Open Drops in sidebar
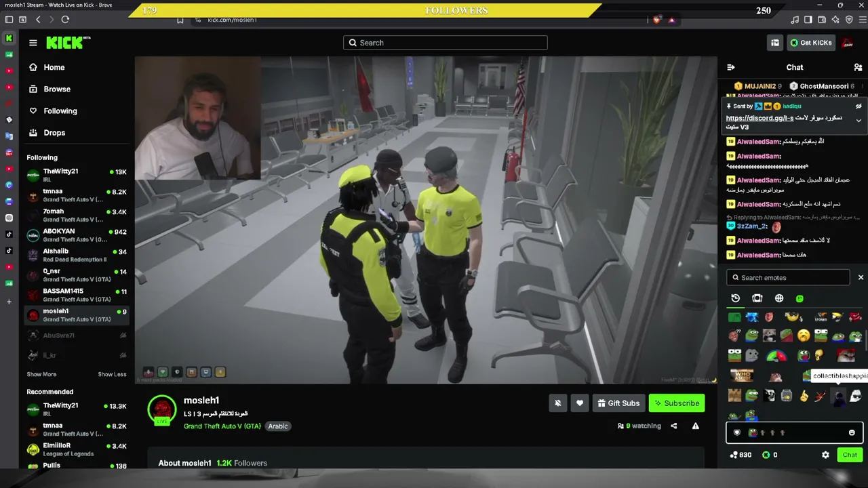The height and width of the screenshot is (488, 868). (x=47, y=132)
